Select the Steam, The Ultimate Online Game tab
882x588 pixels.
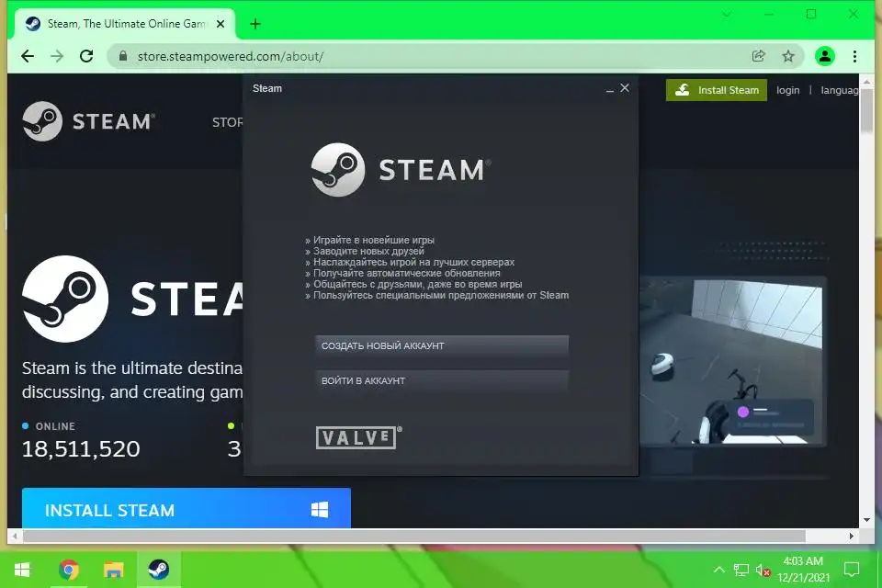point(125,24)
